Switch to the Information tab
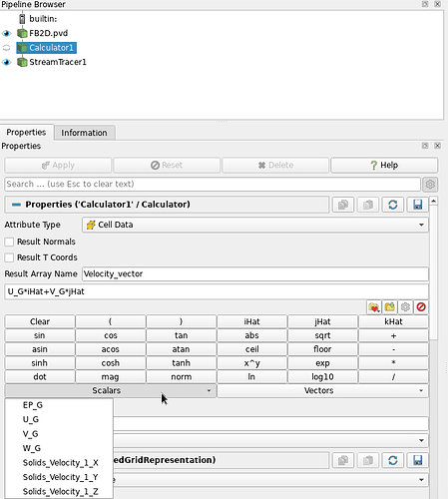 click(x=84, y=133)
